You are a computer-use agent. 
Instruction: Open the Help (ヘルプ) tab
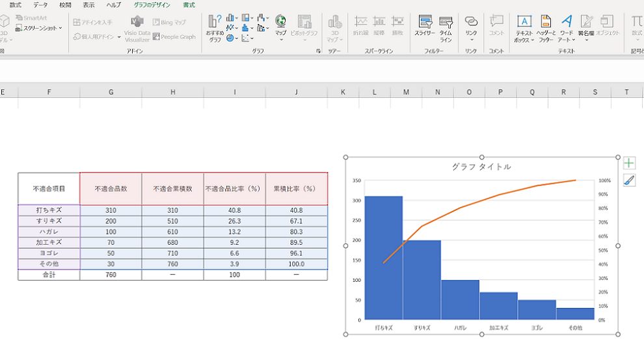[x=114, y=5]
